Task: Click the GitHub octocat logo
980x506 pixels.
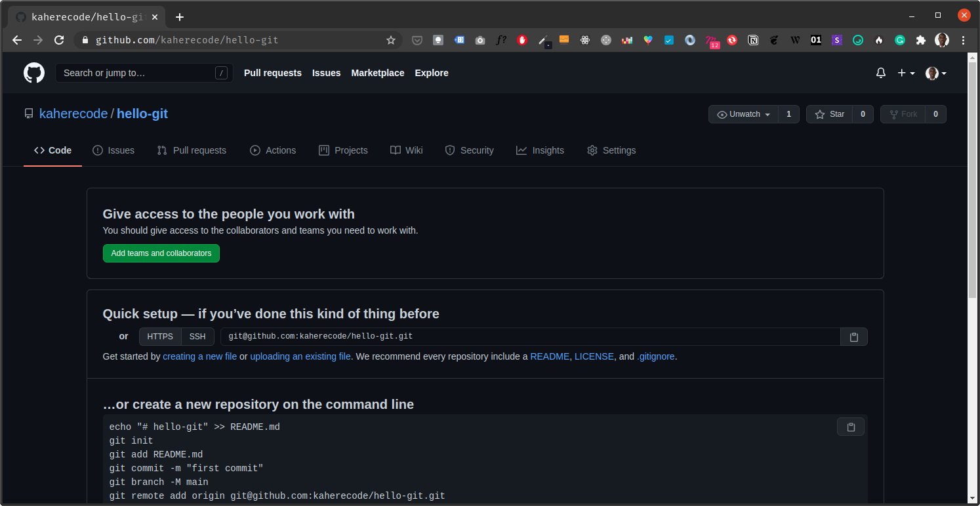Action: (x=34, y=73)
